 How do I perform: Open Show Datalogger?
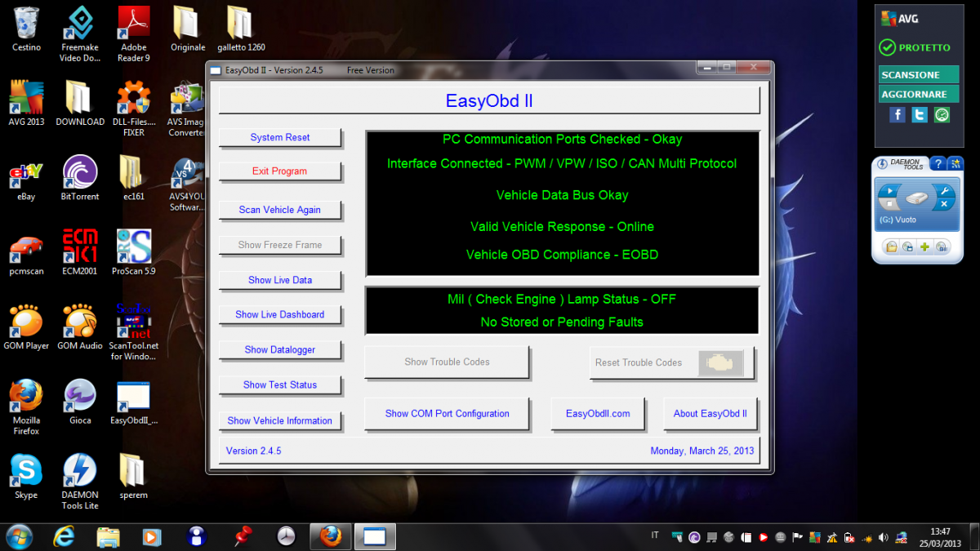coord(280,349)
